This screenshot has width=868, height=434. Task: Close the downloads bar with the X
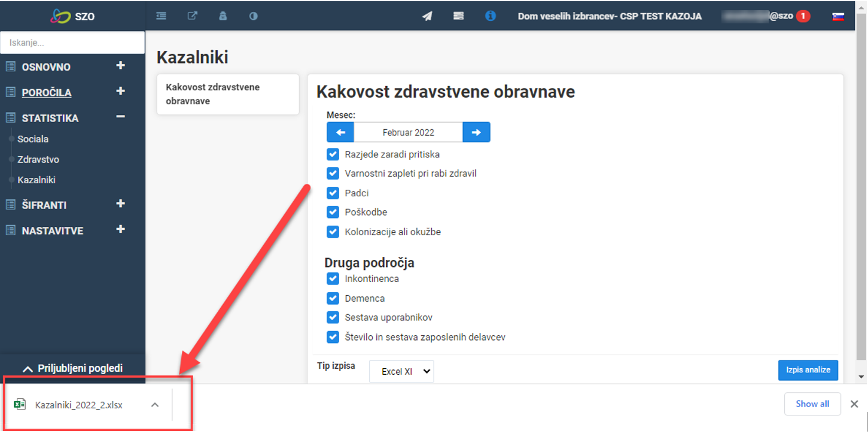point(854,404)
